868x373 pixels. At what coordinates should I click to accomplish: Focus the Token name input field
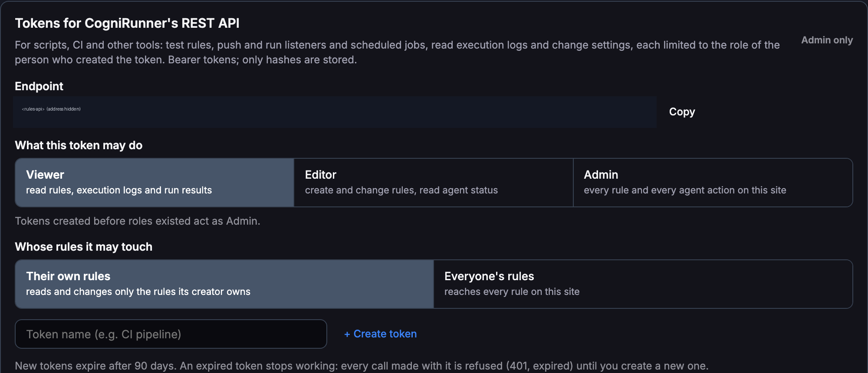[x=171, y=334]
